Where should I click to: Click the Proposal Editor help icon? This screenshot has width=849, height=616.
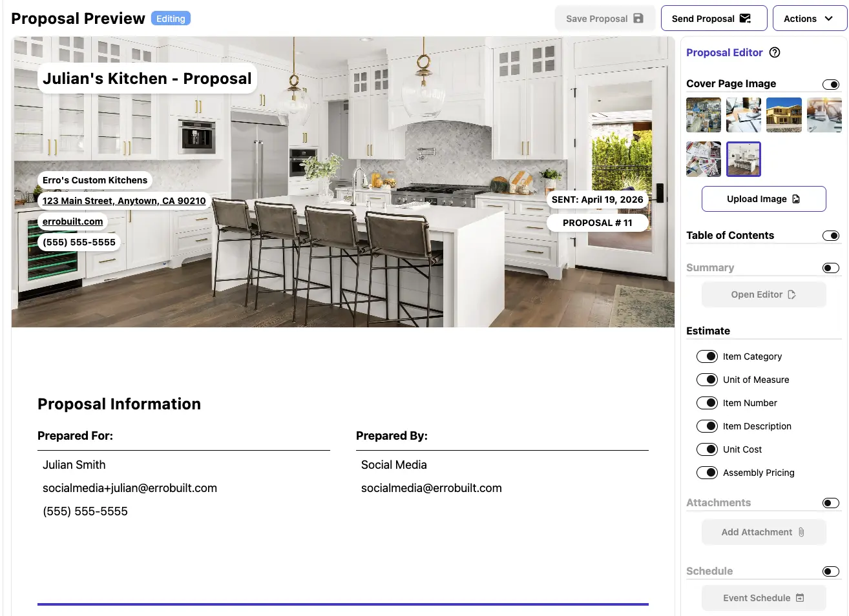pyautogui.click(x=775, y=53)
